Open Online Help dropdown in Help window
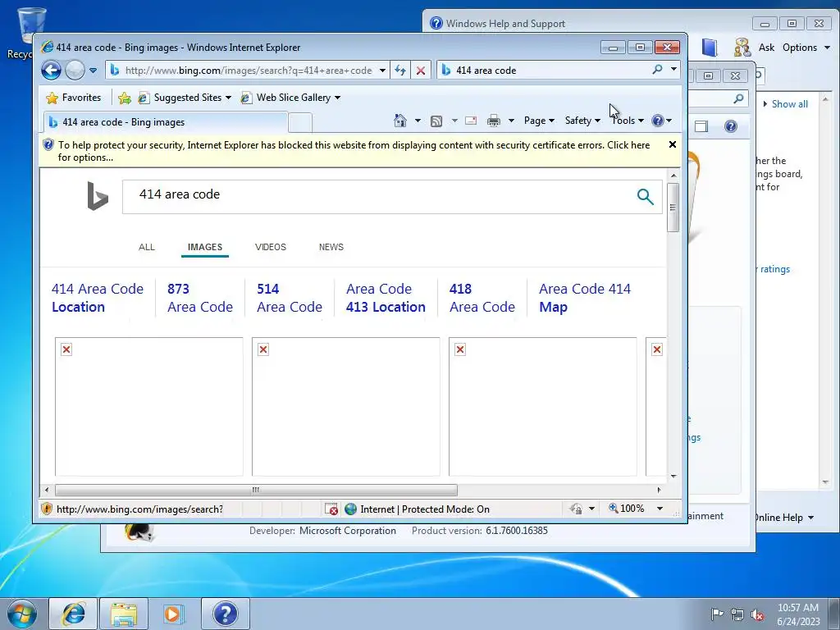 click(x=783, y=518)
